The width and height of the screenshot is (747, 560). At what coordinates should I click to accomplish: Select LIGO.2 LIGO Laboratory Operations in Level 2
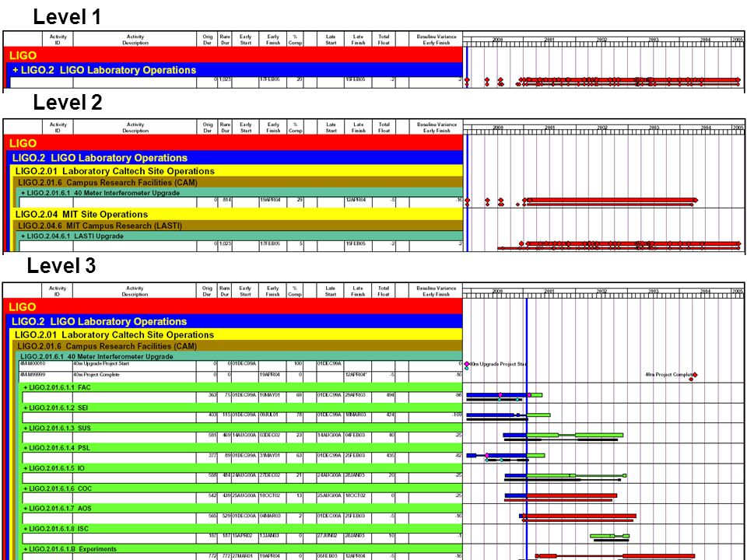click(x=235, y=158)
